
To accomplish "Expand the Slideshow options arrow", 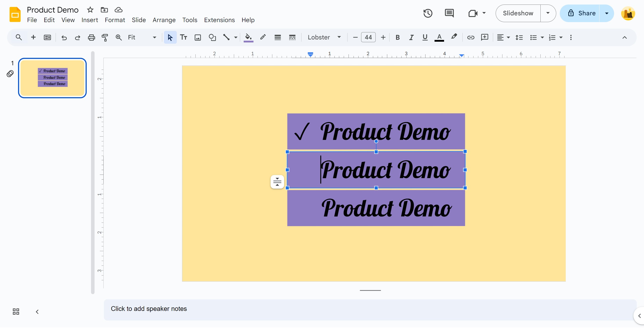I will pyautogui.click(x=548, y=13).
